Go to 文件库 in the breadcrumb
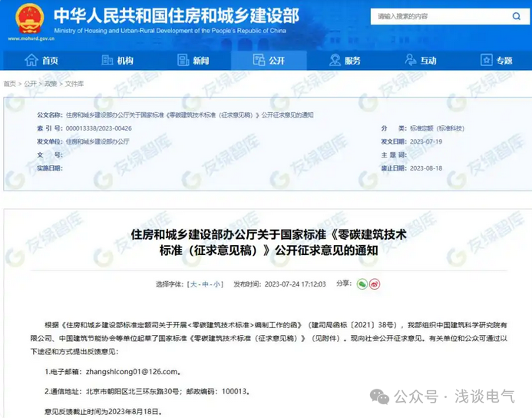 pos(74,84)
